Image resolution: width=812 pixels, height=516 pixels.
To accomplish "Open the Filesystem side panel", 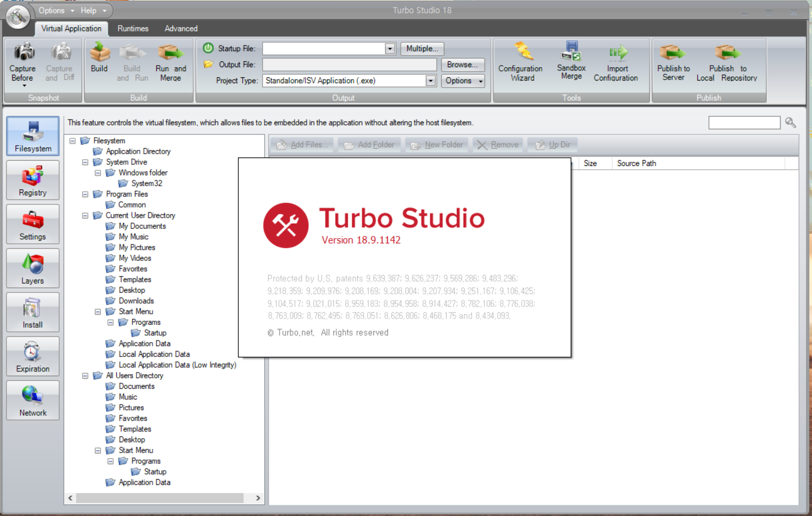I will (x=33, y=137).
